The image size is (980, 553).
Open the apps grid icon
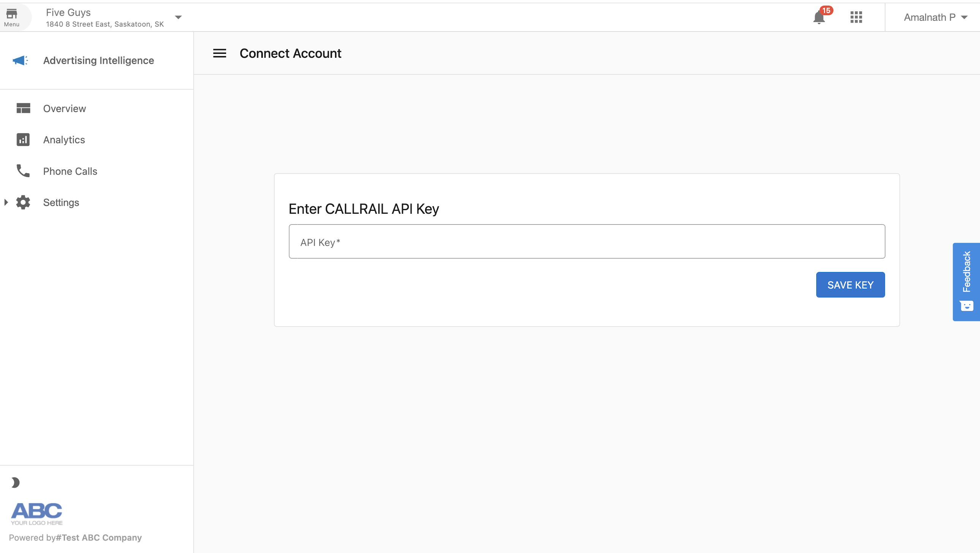pos(856,17)
